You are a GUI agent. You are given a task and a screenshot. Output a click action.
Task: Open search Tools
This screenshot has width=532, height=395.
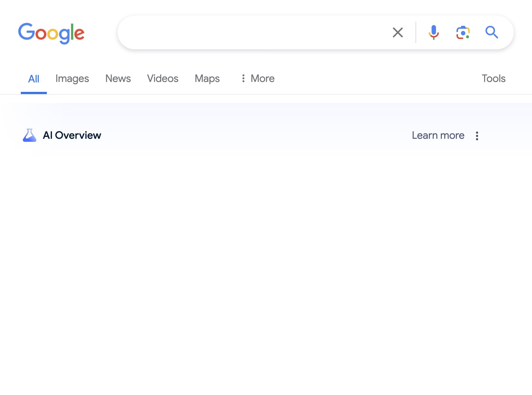(x=493, y=78)
